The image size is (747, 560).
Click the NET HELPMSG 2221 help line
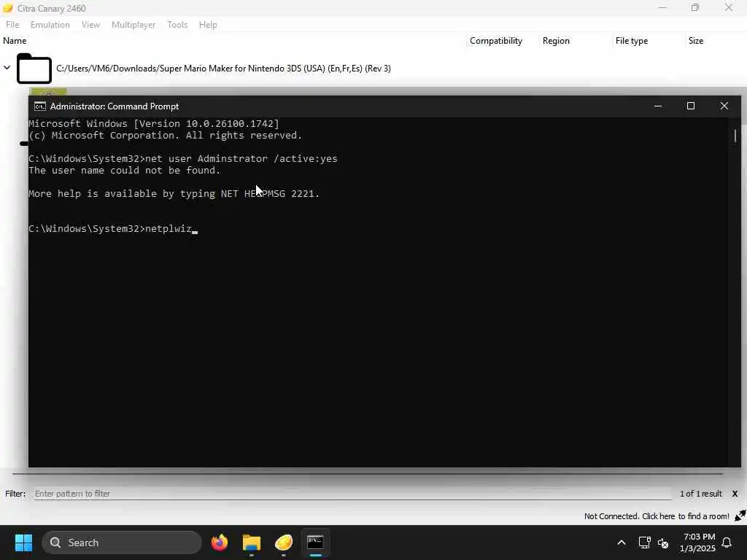pos(174,194)
